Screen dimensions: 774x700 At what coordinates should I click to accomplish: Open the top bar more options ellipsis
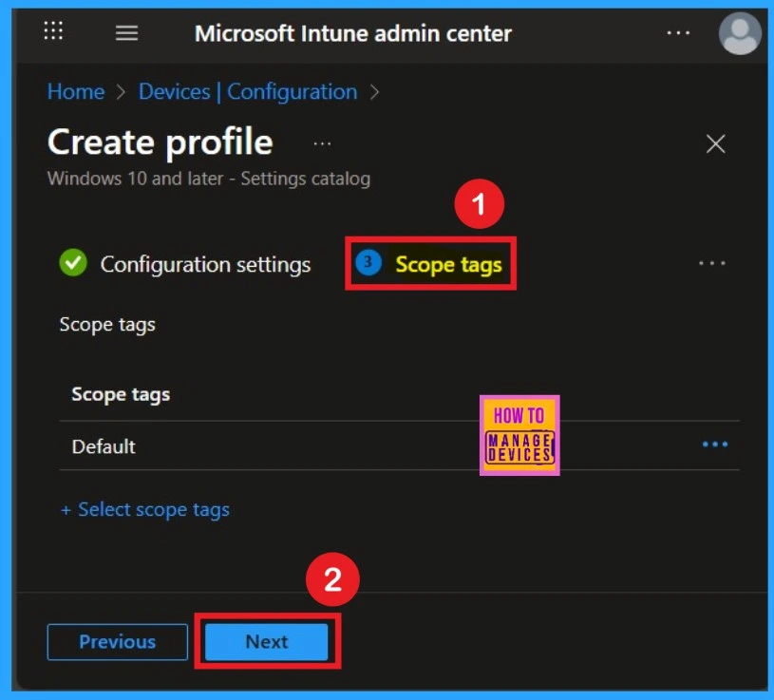point(678,31)
